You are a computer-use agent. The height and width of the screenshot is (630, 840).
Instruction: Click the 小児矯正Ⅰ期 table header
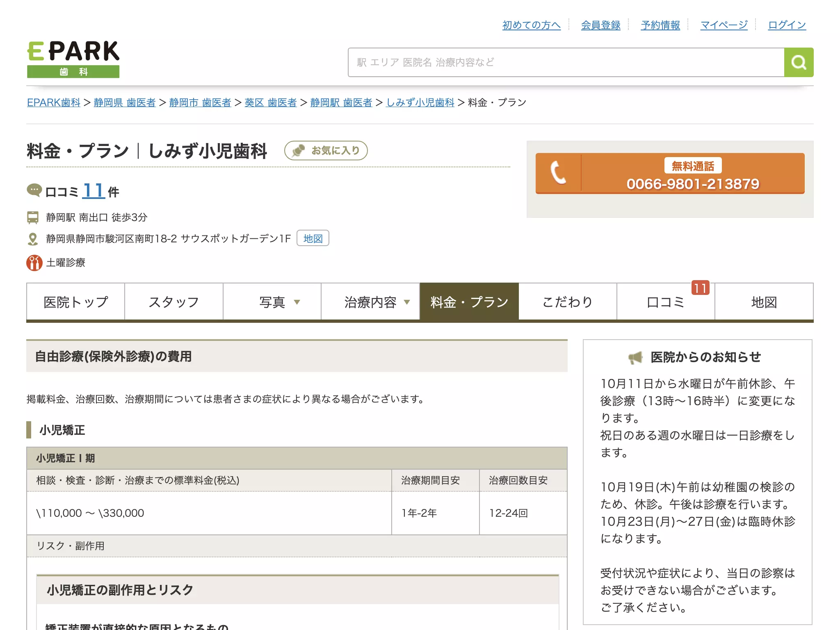[x=297, y=458]
